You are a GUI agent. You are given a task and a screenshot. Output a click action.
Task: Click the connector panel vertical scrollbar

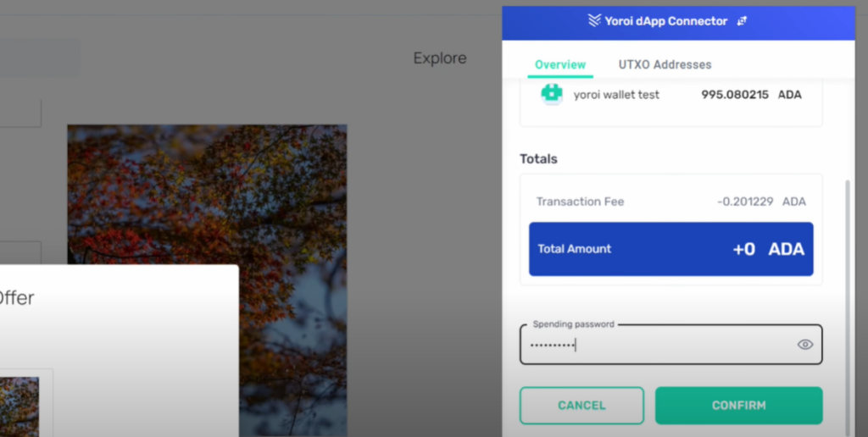tap(848, 307)
